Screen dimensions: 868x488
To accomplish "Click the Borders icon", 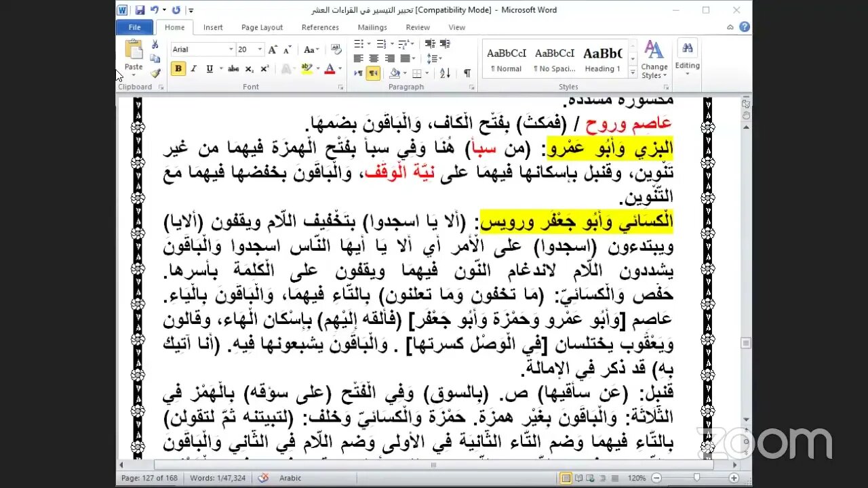I will coord(417,73).
